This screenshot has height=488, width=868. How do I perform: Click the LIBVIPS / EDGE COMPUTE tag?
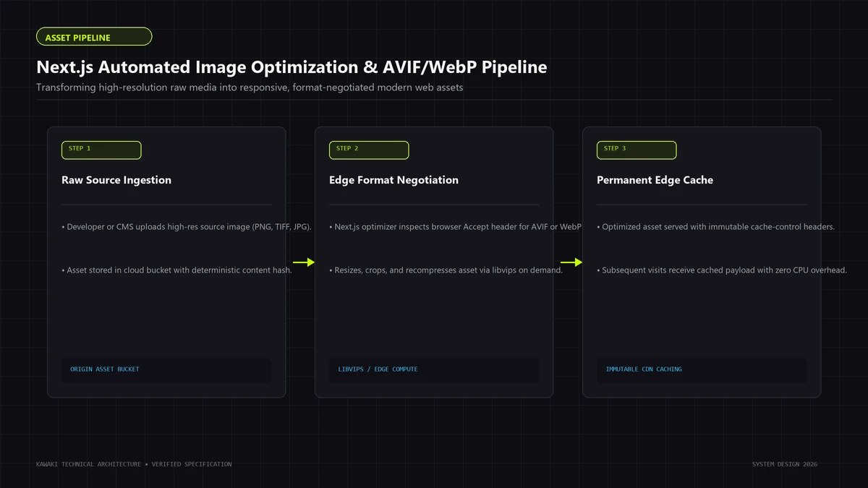coord(434,370)
